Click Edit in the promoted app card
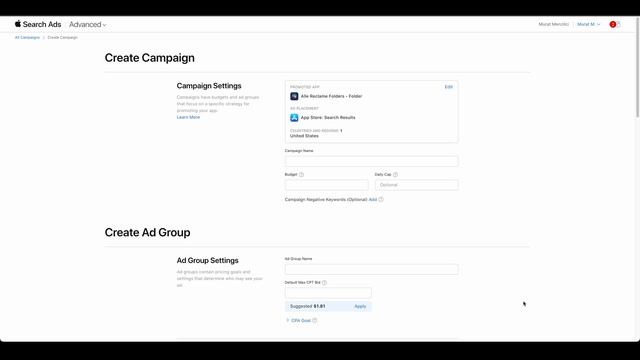The width and height of the screenshot is (640, 360). pyautogui.click(x=449, y=87)
